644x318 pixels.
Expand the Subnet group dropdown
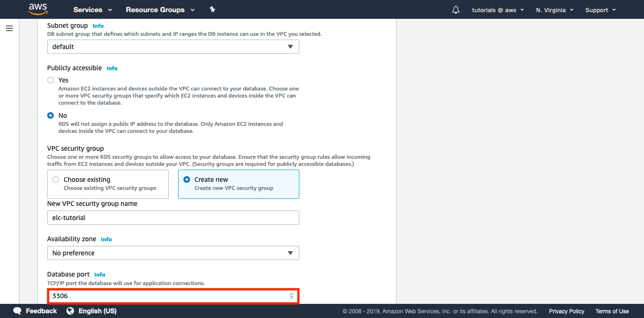(173, 47)
